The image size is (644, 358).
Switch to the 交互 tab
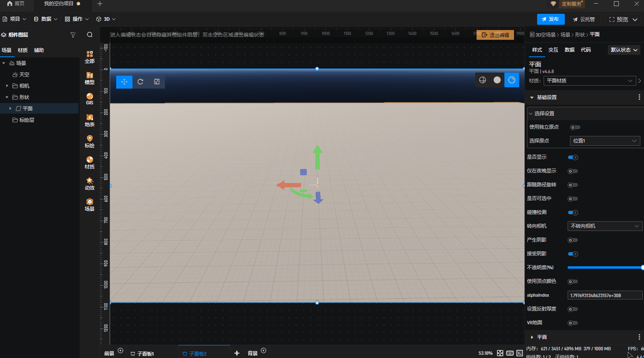tap(553, 50)
